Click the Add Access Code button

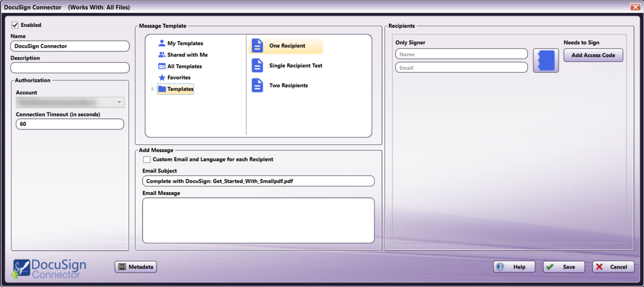click(593, 55)
